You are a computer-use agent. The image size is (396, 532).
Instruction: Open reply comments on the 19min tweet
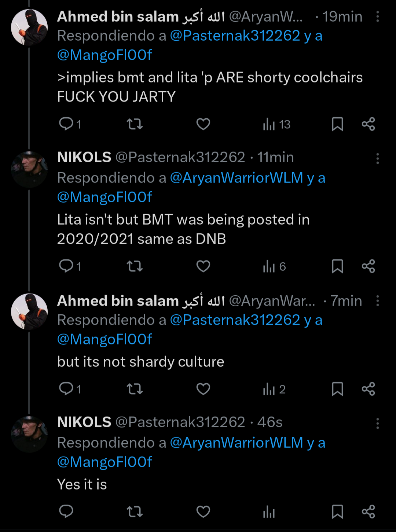67,124
